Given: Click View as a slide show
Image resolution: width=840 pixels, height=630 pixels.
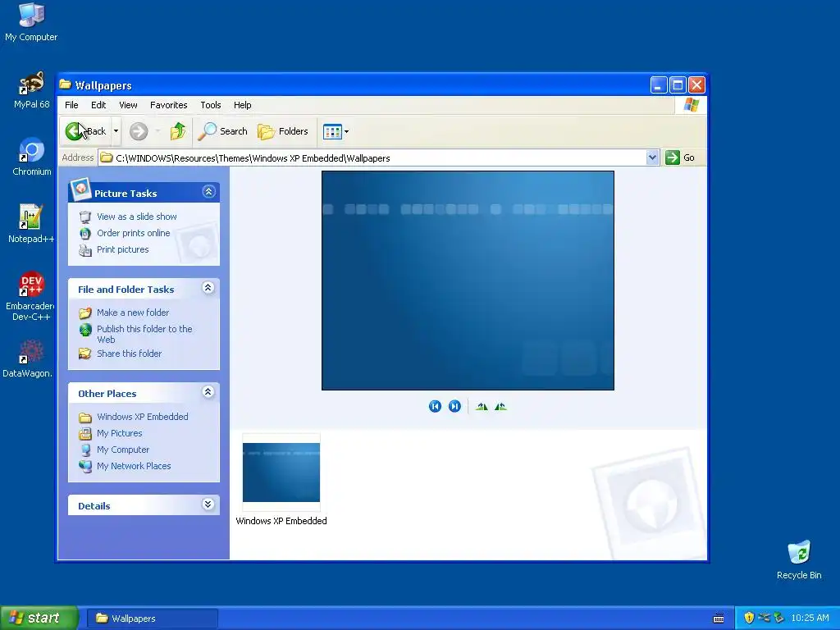Looking at the screenshot, I should click(x=137, y=217).
